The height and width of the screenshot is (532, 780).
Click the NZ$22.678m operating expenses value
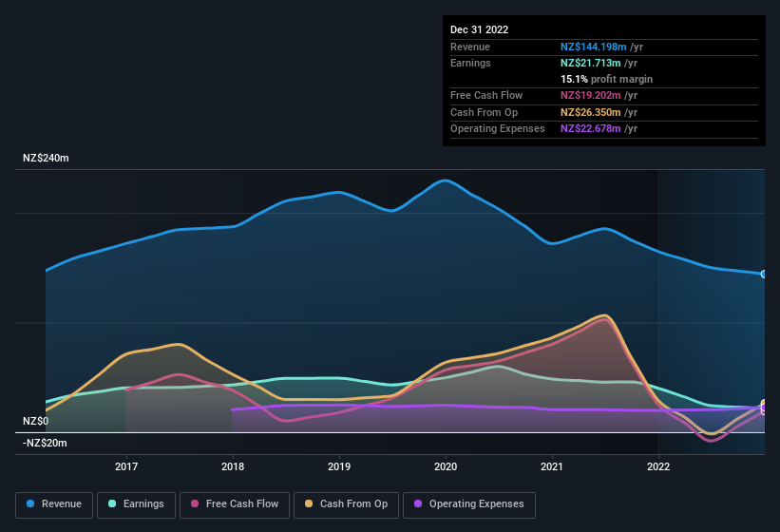(x=591, y=129)
